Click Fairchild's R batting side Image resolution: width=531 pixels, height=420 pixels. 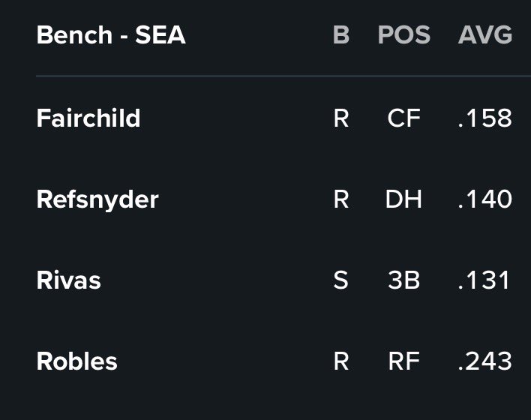click(341, 118)
